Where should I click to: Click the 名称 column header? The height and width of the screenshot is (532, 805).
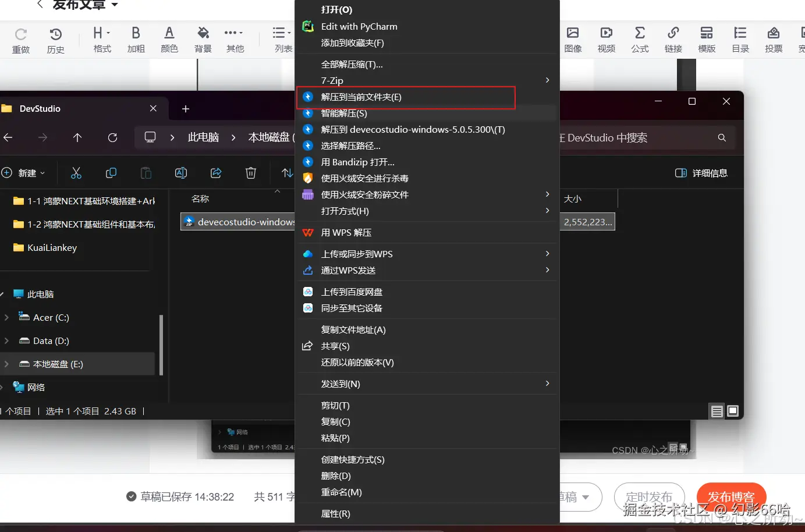pos(200,198)
